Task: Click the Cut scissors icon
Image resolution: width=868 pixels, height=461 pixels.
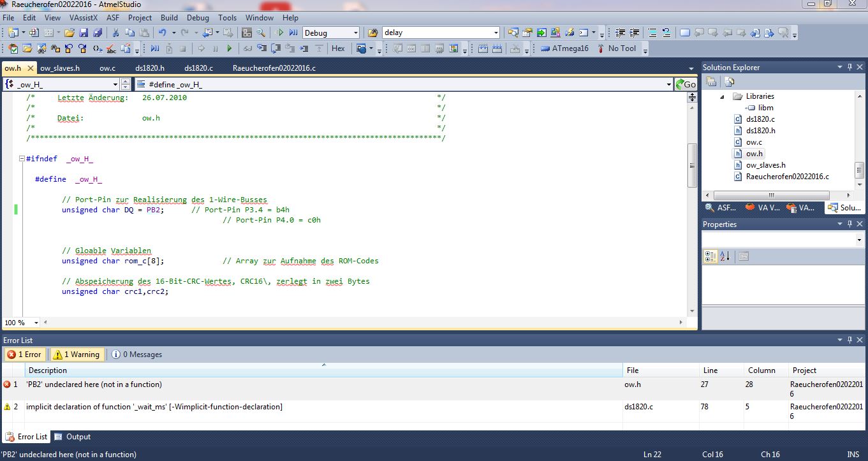Action: [x=115, y=33]
